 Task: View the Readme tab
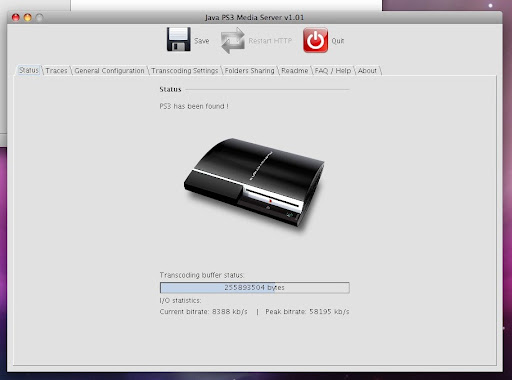click(295, 71)
